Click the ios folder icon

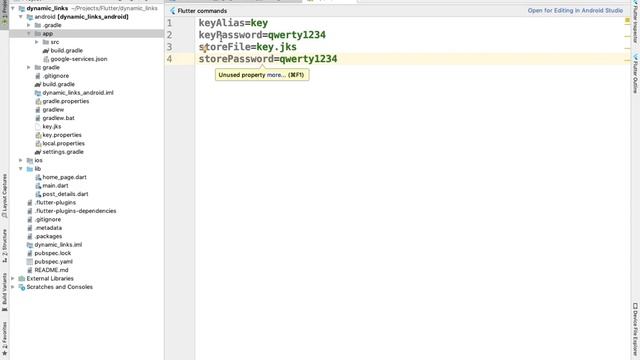pos(29,160)
